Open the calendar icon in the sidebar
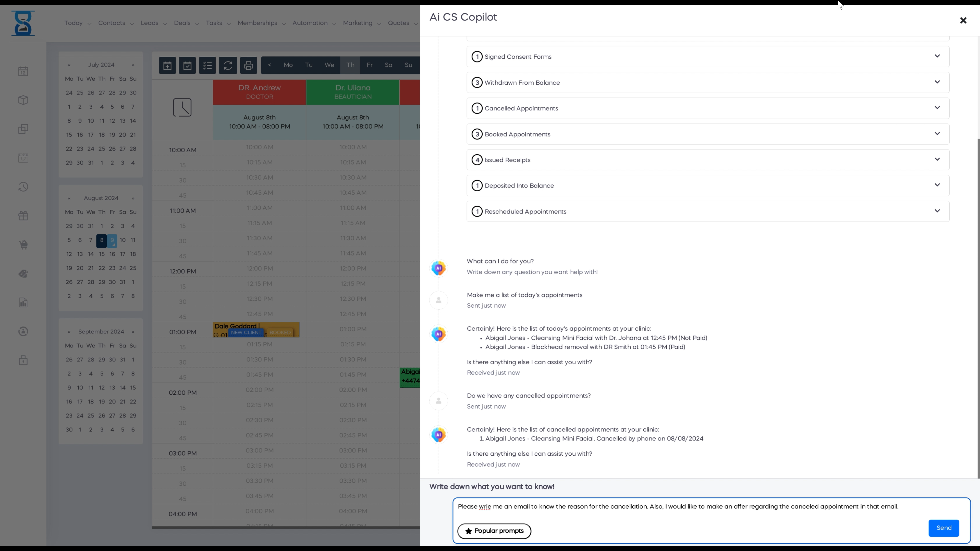Image resolution: width=980 pixels, height=551 pixels. point(23,71)
